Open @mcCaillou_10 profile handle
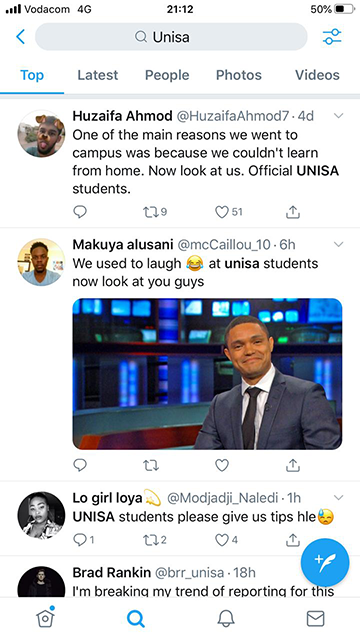 [224, 244]
